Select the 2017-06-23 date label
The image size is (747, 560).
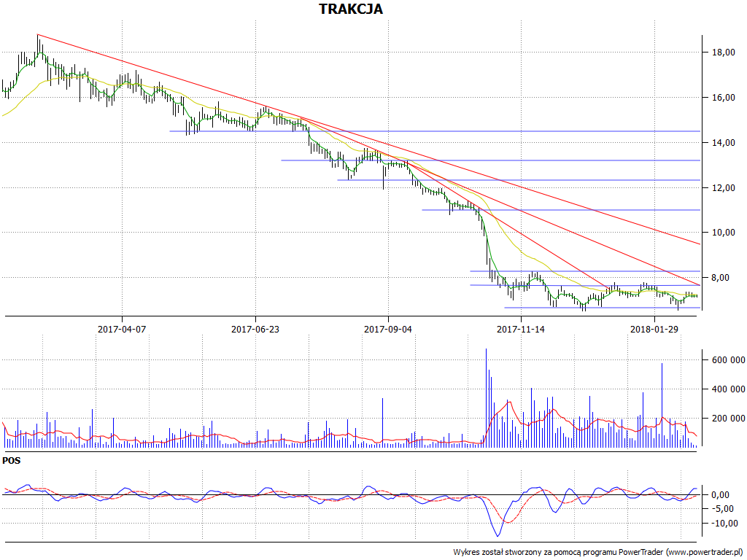(255, 329)
